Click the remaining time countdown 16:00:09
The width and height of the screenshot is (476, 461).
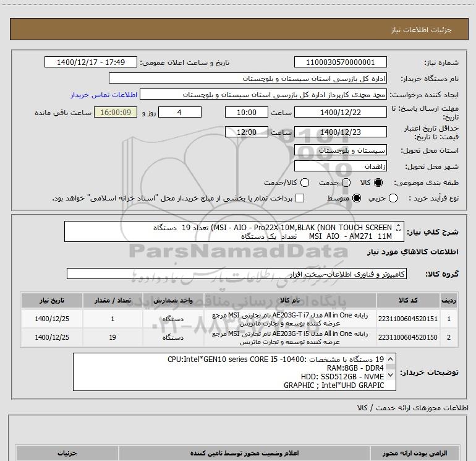click(x=116, y=112)
